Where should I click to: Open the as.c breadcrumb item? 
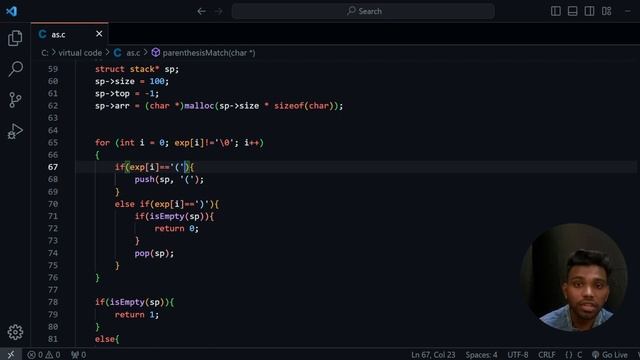coord(127,53)
